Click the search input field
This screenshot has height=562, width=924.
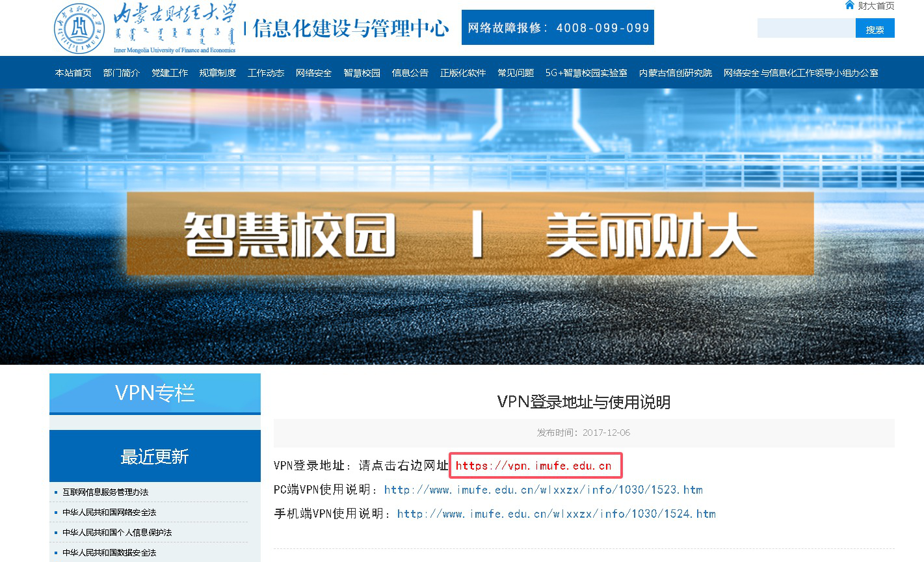pos(806,29)
